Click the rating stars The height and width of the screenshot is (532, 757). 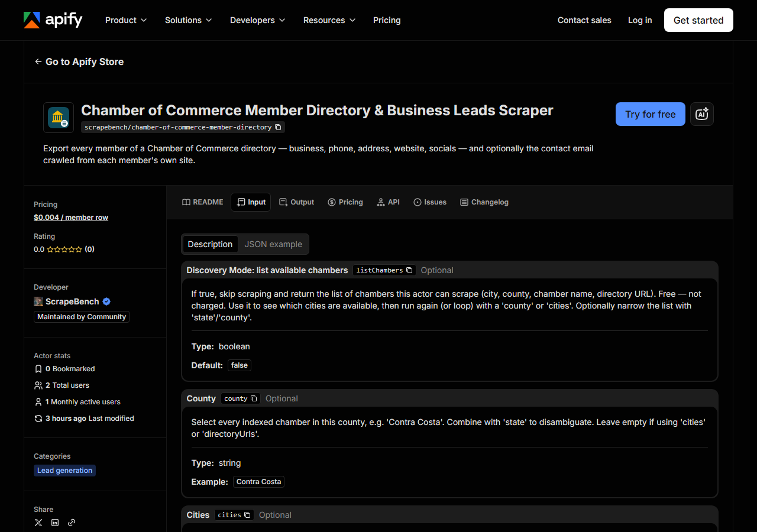(64, 249)
